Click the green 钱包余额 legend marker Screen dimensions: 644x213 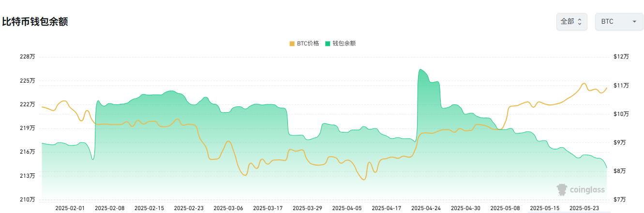[x=328, y=43]
